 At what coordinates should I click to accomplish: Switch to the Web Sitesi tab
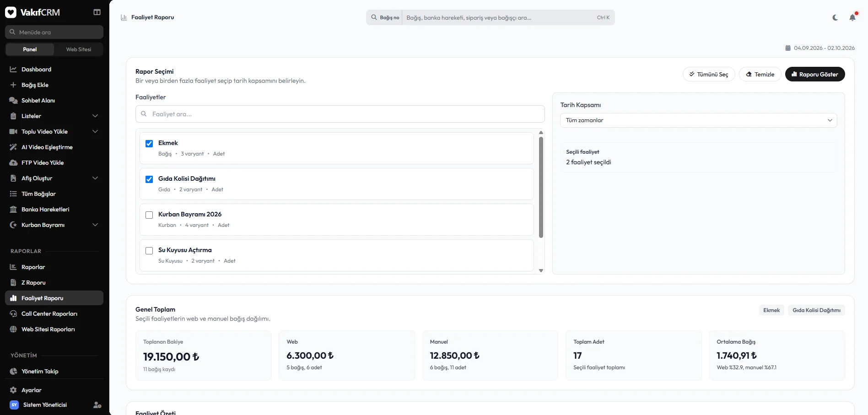tap(78, 49)
